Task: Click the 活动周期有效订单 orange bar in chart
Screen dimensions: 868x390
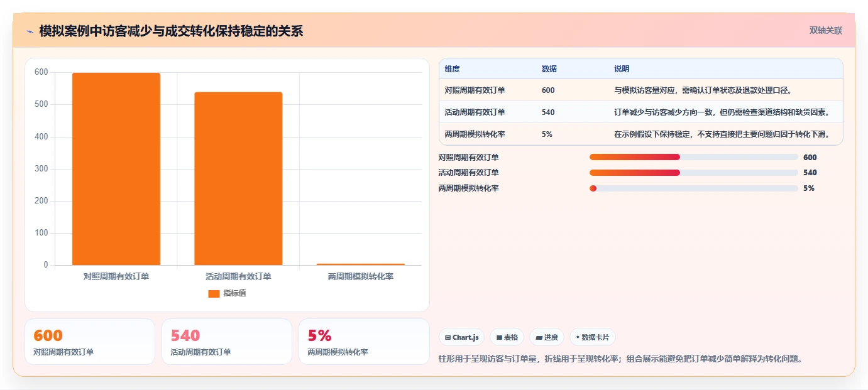Action: [x=238, y=179]
